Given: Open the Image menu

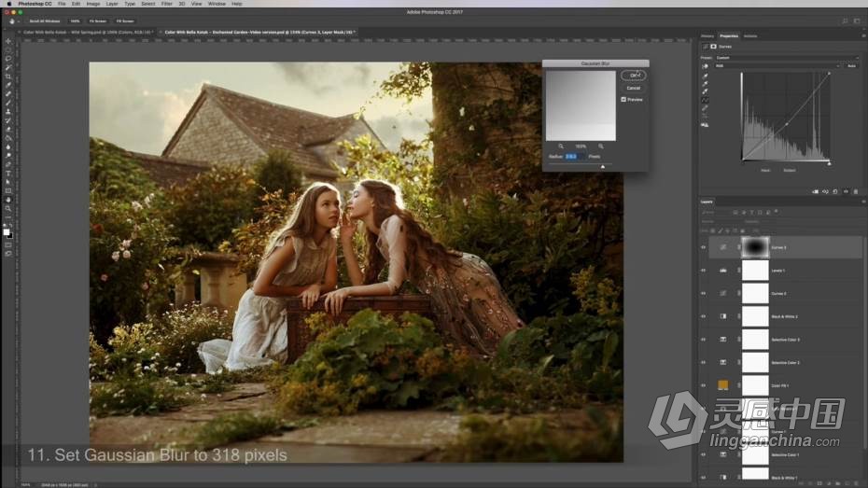Looking at the screenshot, I should 93,4.
